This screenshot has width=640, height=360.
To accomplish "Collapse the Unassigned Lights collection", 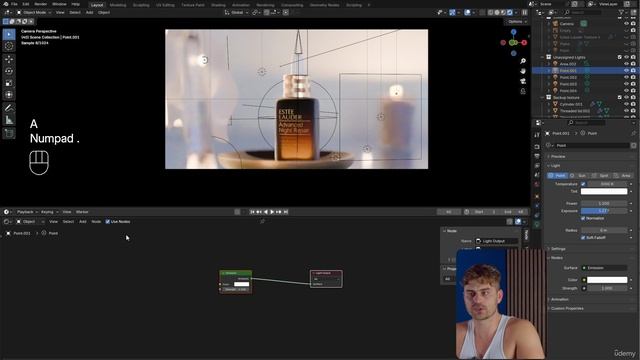I will 543,57.
